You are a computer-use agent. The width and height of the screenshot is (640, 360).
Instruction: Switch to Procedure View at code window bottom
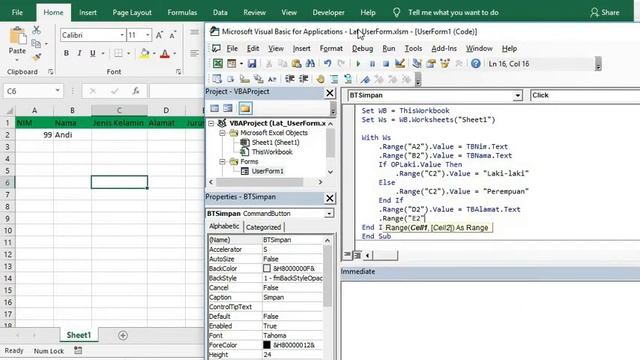pyautogui.click(x=347, y=255)
